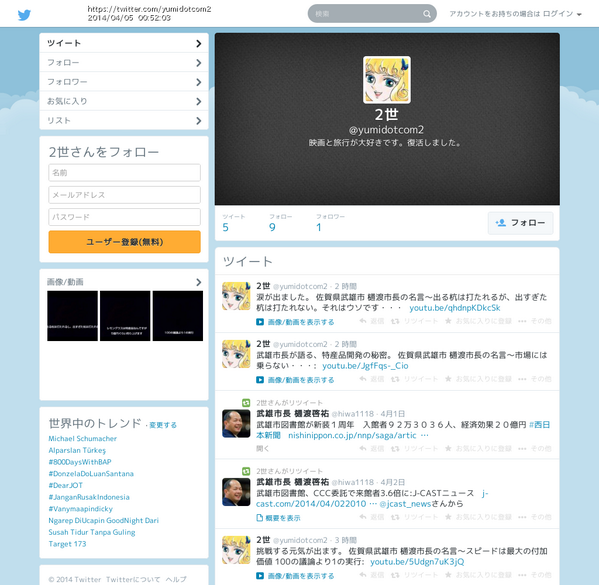The image size is (599, 585).
Task: Open the お気に入り sidebar menu item
Action: pos(124,101)
